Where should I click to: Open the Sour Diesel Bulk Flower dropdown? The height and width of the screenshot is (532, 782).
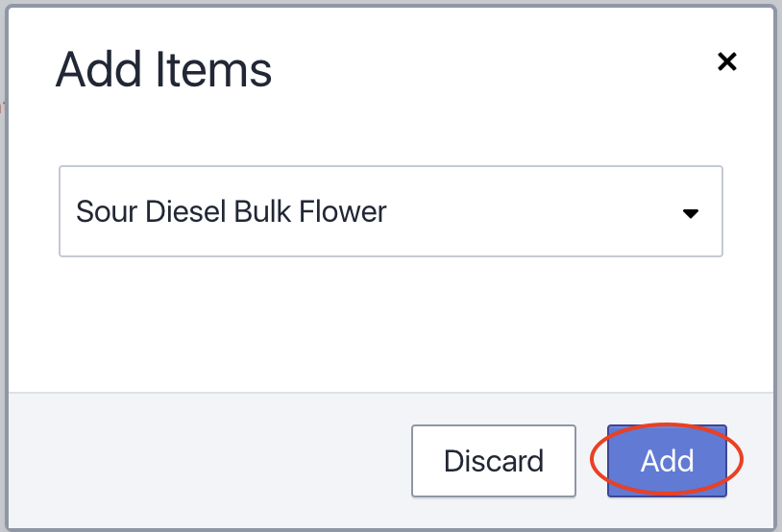tap(390, 212)
